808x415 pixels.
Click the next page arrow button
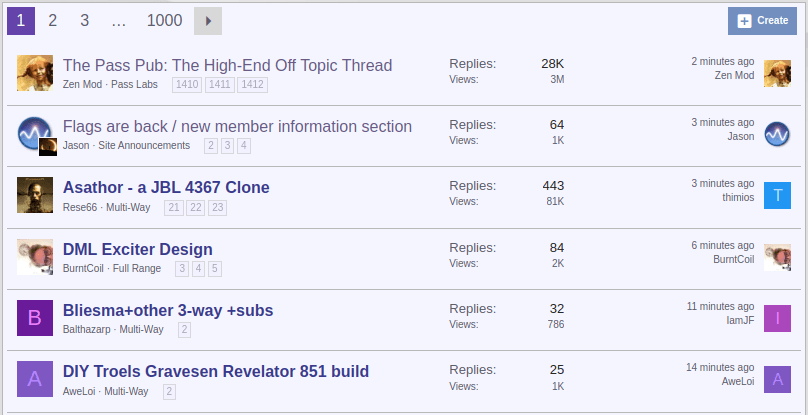pyautogui.click(x=208, y=21)
